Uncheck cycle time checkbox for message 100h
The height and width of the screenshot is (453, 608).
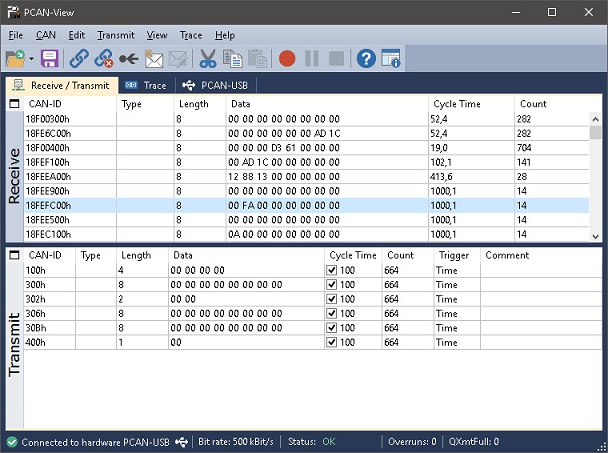(x=332, y=270)
